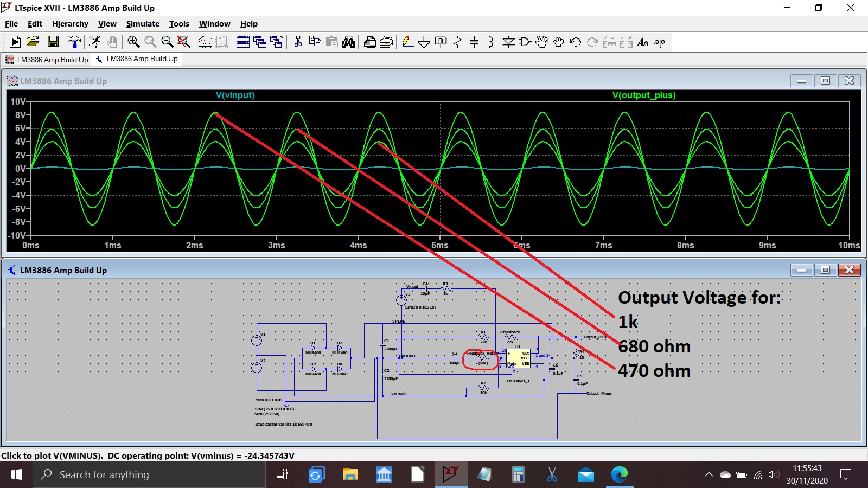Click the 'SINE(0 0.185 1k)' source value text

pyautogui.click(x=420, y=307)
